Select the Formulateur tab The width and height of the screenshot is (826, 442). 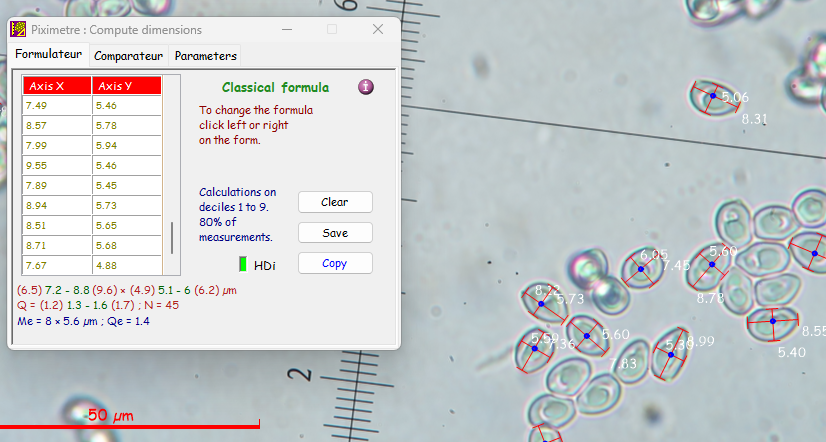tap(48, 55)
